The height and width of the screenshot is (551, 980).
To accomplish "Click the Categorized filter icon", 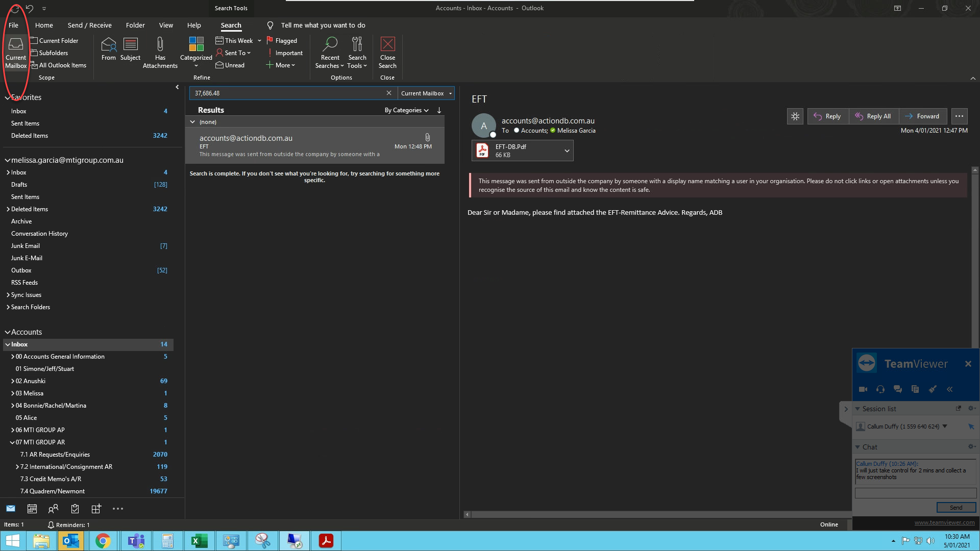I will coord(196,45).
